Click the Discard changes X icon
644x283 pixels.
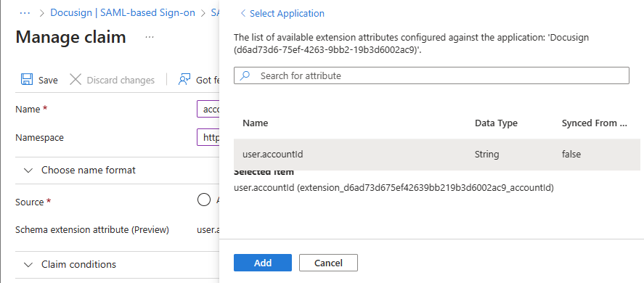[76, 80]
